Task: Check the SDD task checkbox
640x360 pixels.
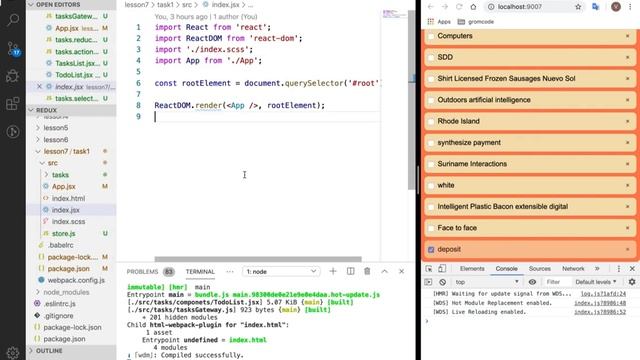Action: [x=431, y=58]
